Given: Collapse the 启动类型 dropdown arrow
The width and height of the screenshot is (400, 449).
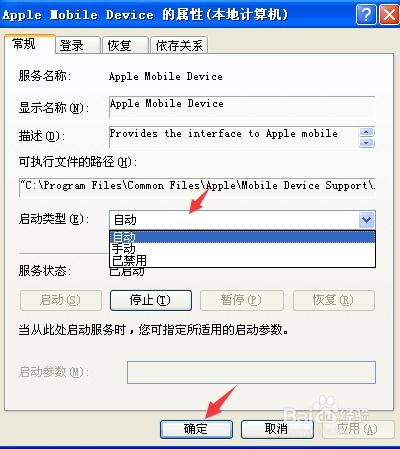Looking at the screenshot, I should pos(367,220).
